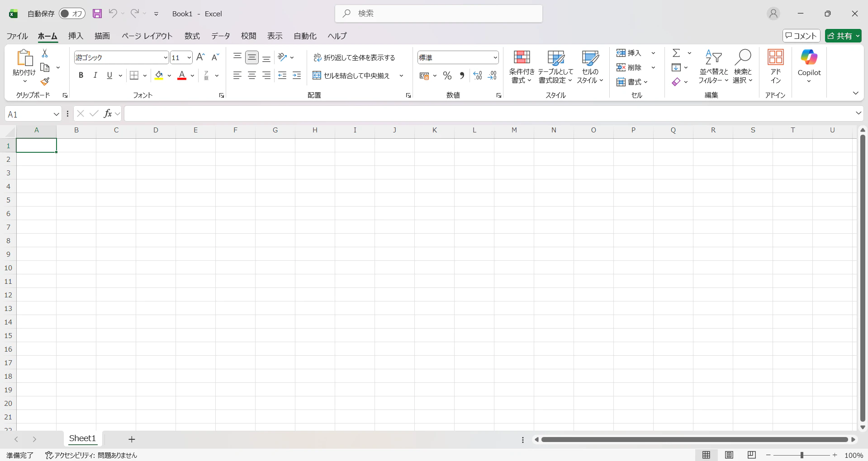Image resolution: width=868 pixels, height=461 pixels.
Task: Decrease font size with the small A icon
Action: [x=215, y=57]
